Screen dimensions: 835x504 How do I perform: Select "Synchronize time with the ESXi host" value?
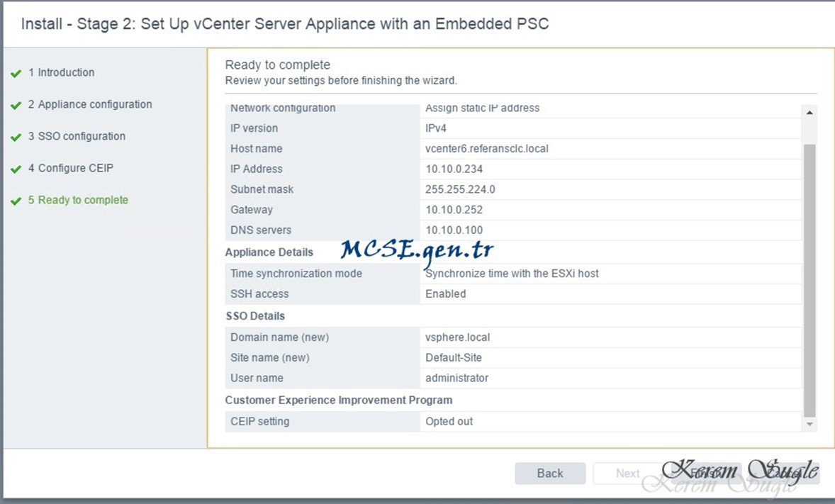pos(512,274)
